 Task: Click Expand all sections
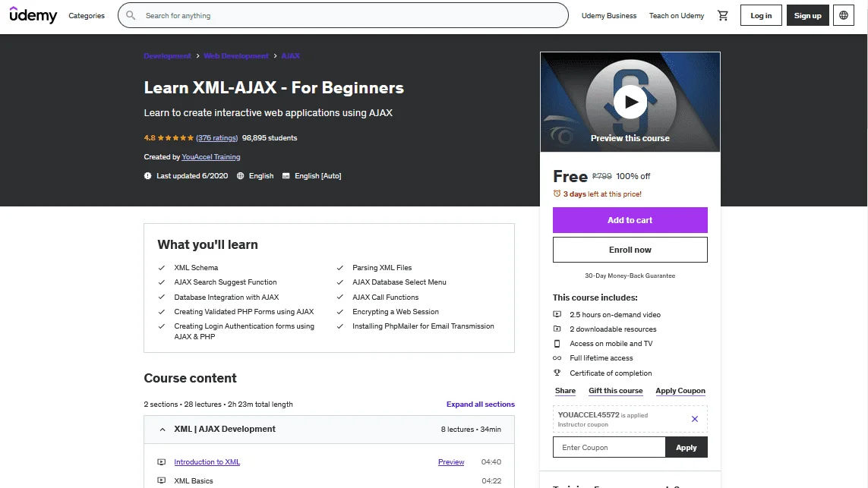coord(481,405)
